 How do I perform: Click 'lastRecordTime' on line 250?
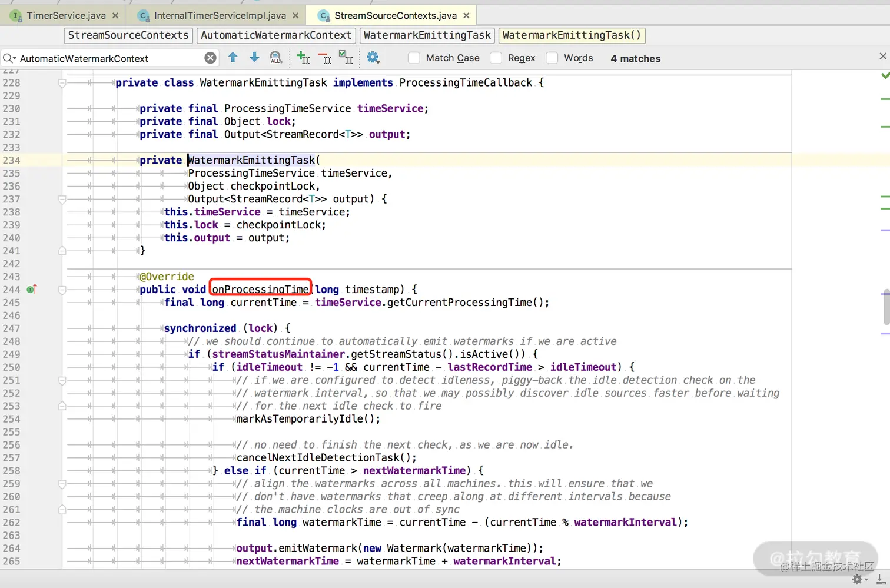point(490,367)
